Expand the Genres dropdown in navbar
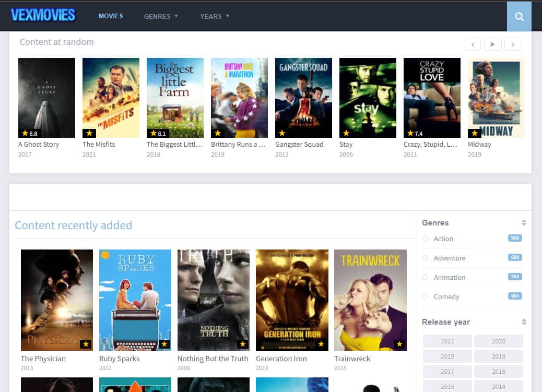 pyautogui.click(x=161, y=16)
